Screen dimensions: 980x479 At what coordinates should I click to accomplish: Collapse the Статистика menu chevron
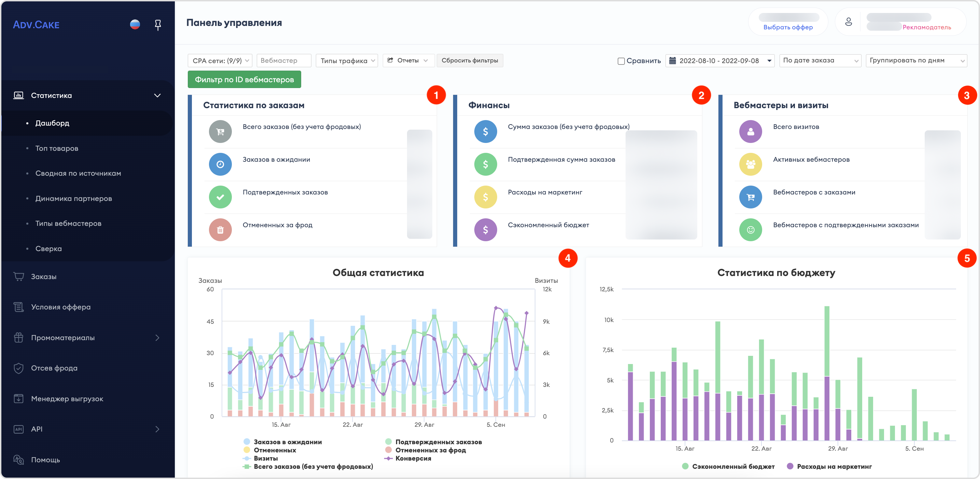click(x=157, y=96)
